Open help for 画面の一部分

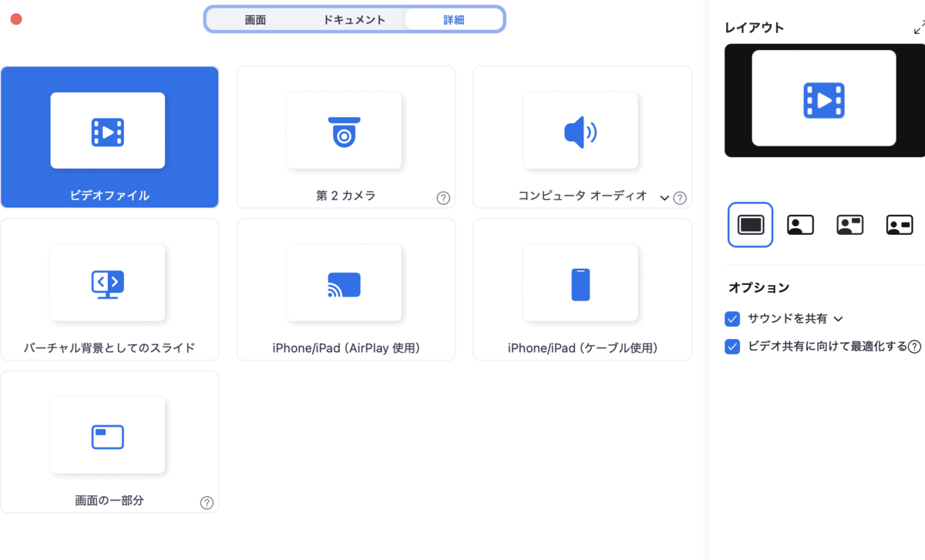pos(207,503)
